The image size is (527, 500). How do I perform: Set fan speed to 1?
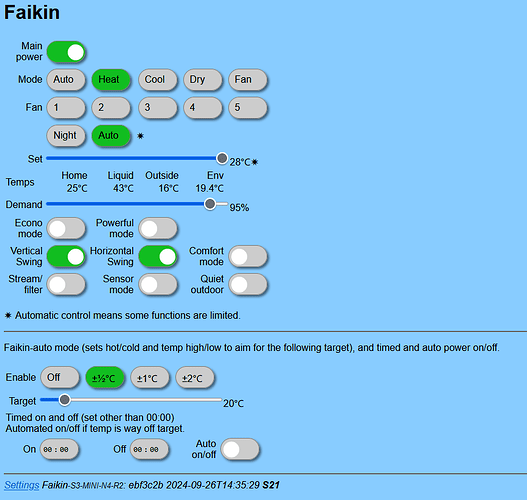point(66,108)
